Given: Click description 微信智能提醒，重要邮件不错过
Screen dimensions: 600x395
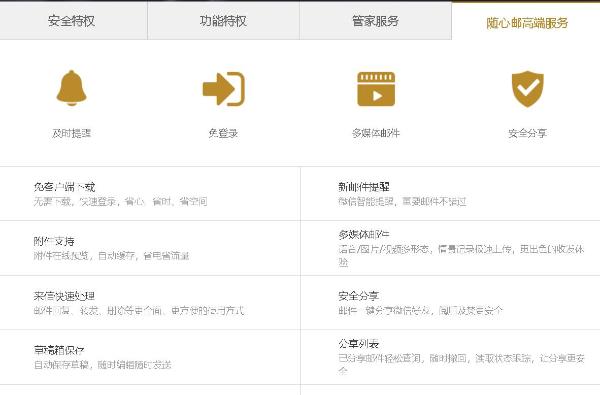Looking at the screenshot, I should (402, 201).
